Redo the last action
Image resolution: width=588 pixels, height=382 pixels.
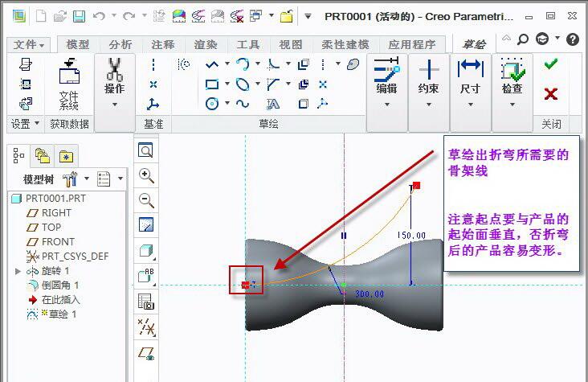(129, 16)
